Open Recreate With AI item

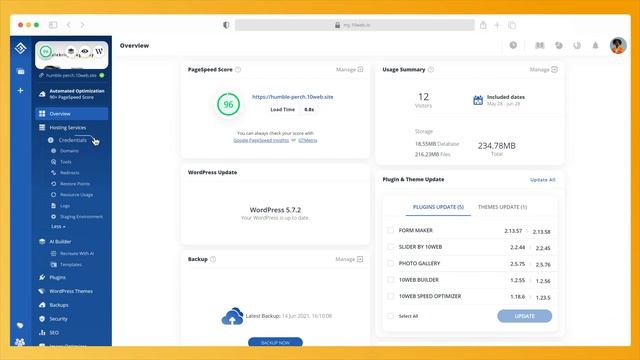(x=76, y=253)
